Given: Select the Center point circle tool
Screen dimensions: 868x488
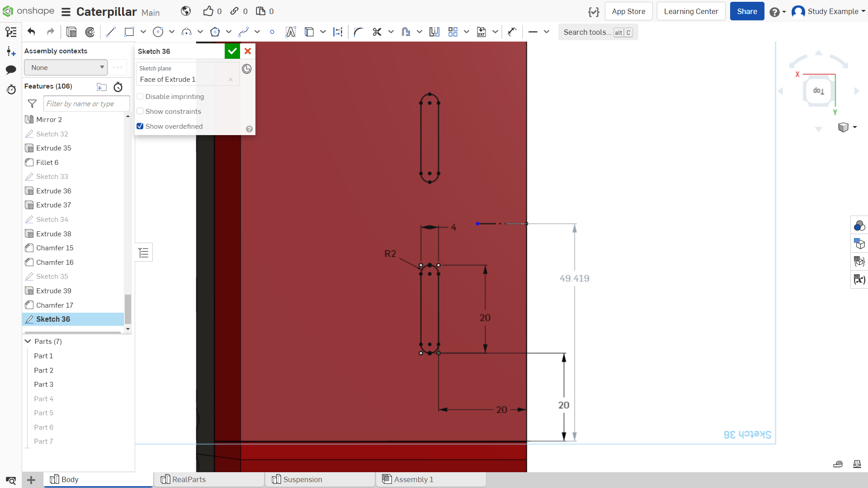Looking at the screenshot, I should 158,32.
